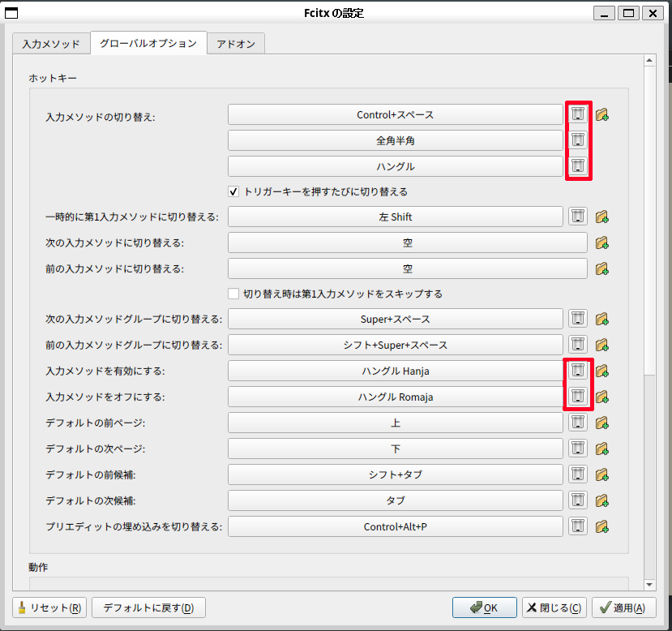This screenshot has height=631, width=672.
Task: Rebind the 上 key for デフォルトの前ページ
Action: pyautogui.click(x=395, y=423)
